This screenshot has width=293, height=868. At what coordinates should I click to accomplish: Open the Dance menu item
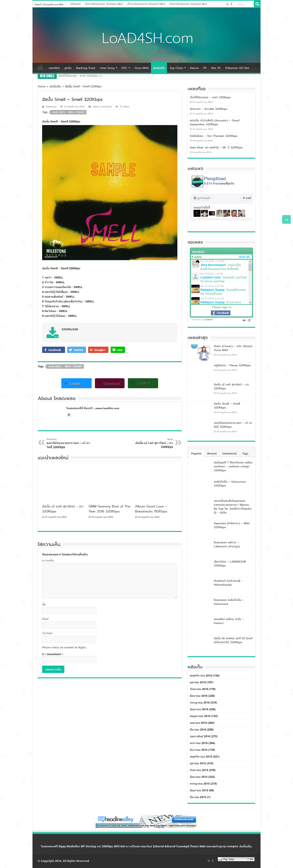tap(194, 68)
